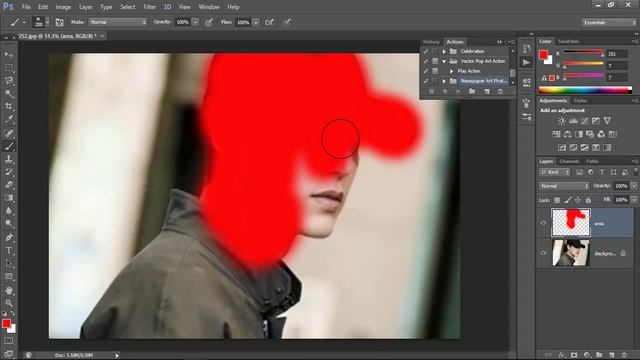Select the Rectangular Marquee tool
This screenshot has width=640, height=360.
pos(9,67)
